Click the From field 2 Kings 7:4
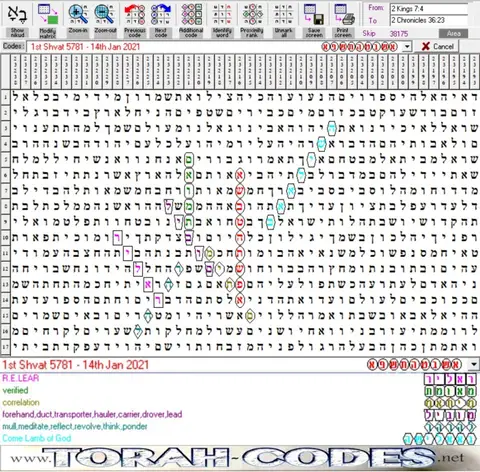480x472 pixels. pyautogui.click(x=429, y=9)
